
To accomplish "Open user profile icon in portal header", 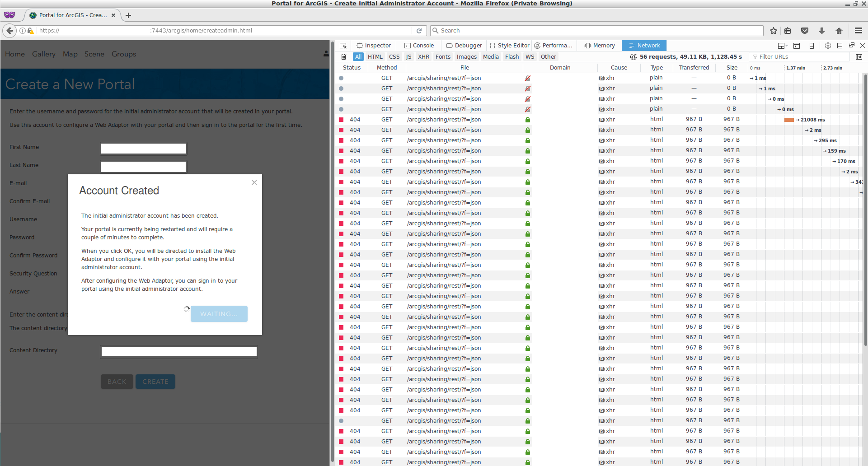I will (326, 54).
